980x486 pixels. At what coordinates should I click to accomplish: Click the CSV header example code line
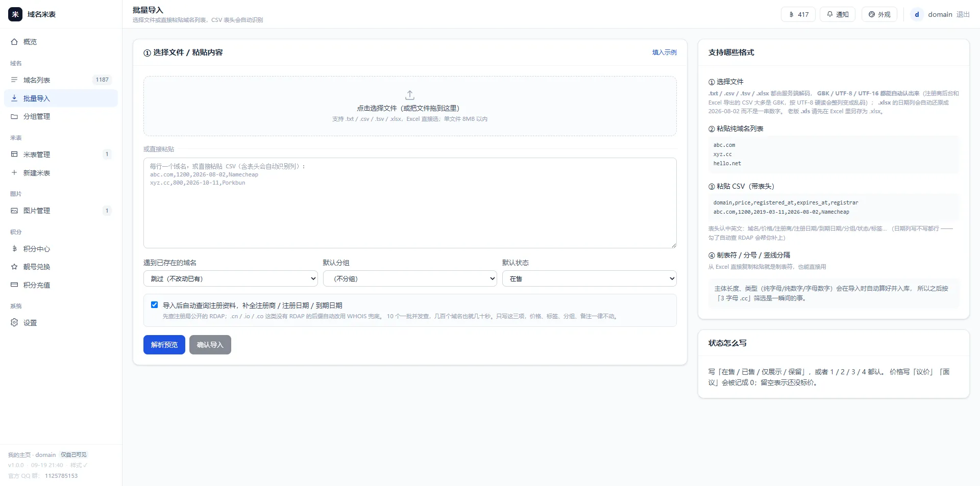(786, 203)
